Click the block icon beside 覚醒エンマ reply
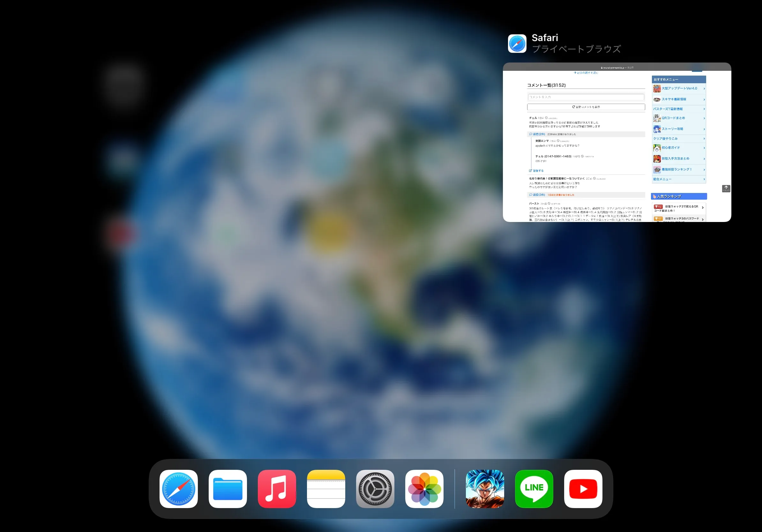The height and width of the screenshot is (532, 762). pos(558,141)
